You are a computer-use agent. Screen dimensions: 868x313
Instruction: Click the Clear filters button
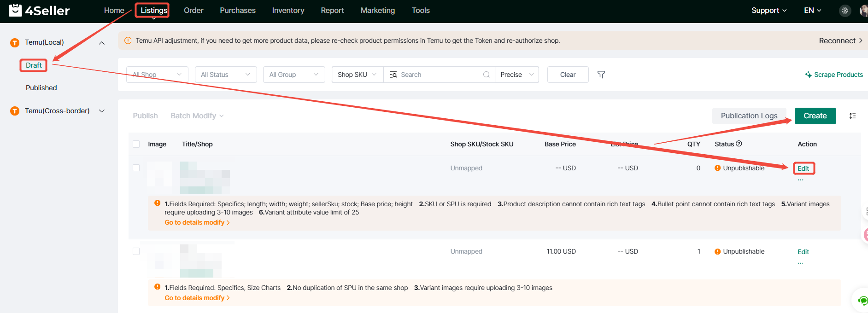(568, 75)
